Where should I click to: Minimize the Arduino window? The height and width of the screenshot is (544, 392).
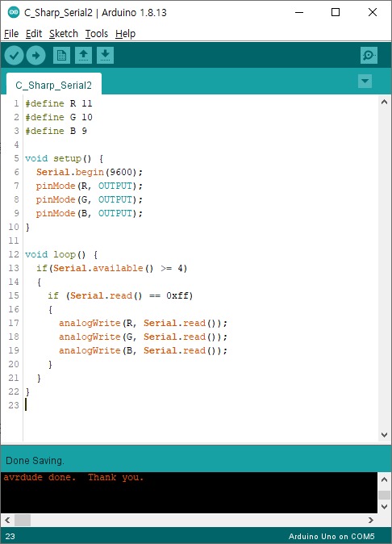click(x=299, y=12)
